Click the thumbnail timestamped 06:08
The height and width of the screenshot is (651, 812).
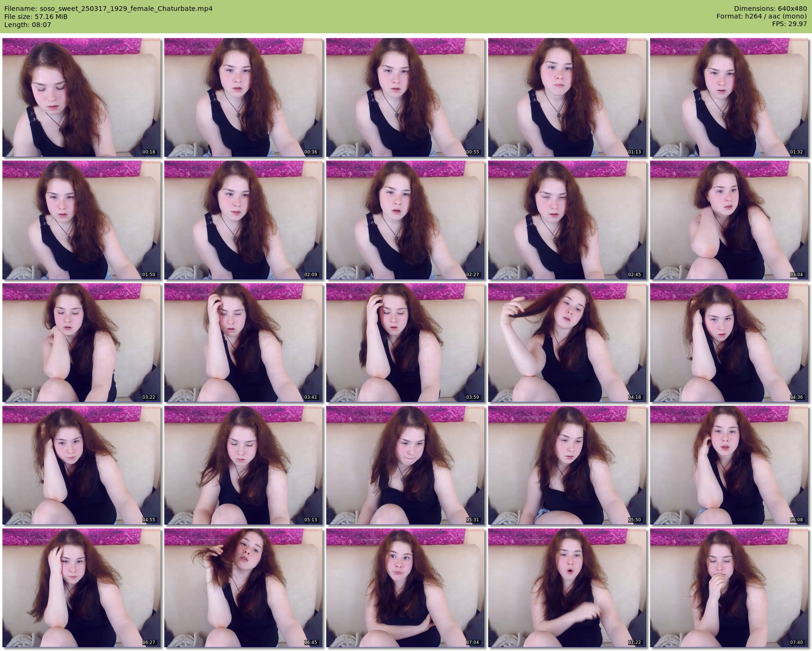(729, 465)
